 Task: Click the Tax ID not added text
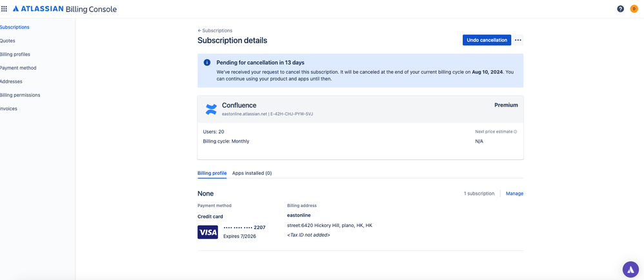308,235
